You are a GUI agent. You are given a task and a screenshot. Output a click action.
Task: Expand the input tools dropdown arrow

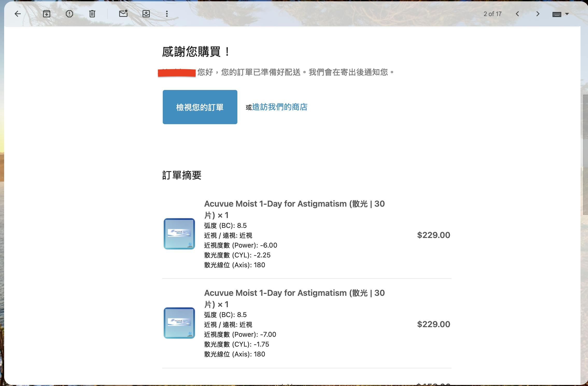(x=567, y=14)
